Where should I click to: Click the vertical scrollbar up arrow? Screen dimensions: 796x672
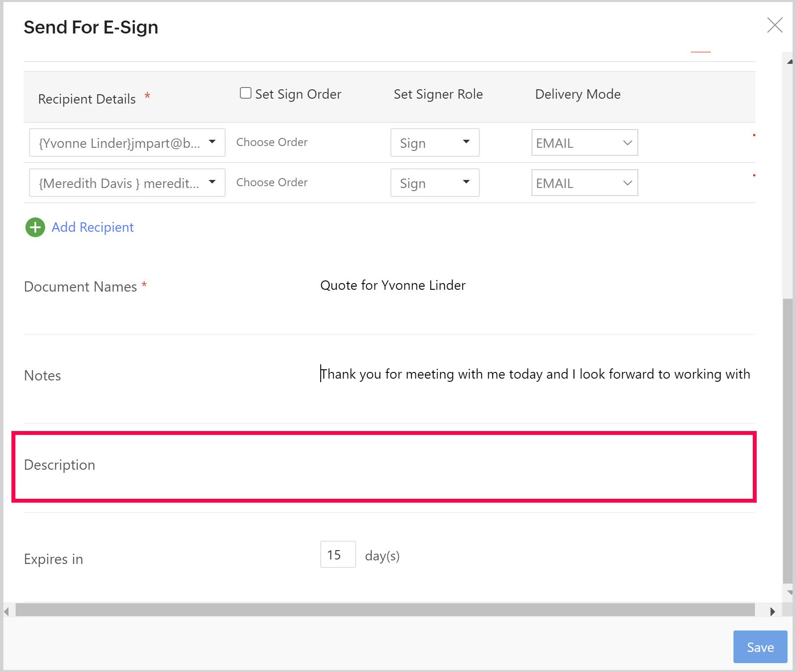click(x=789, y=62)
